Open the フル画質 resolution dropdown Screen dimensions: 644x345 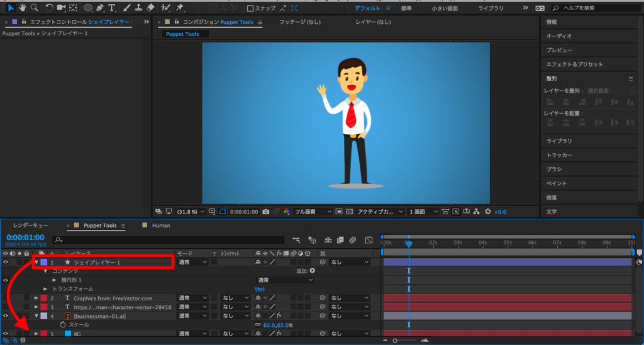coord(313,212)
